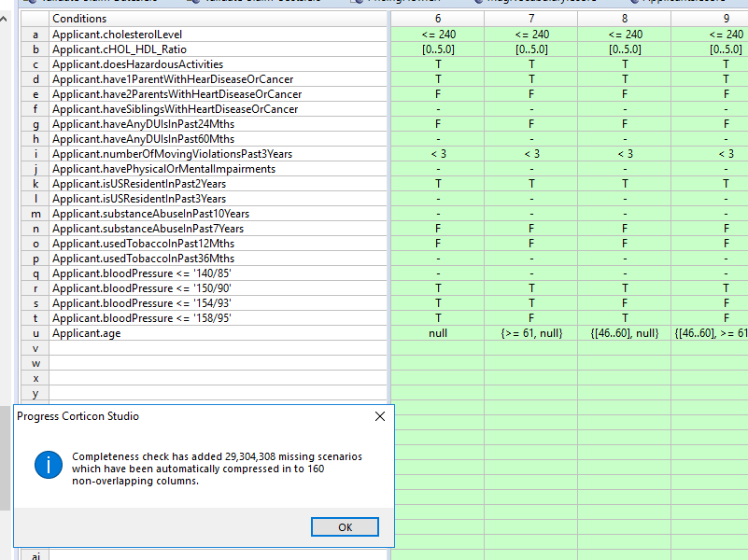
Task: Click the null age cell in column 6
Action: tap(438, 333)
